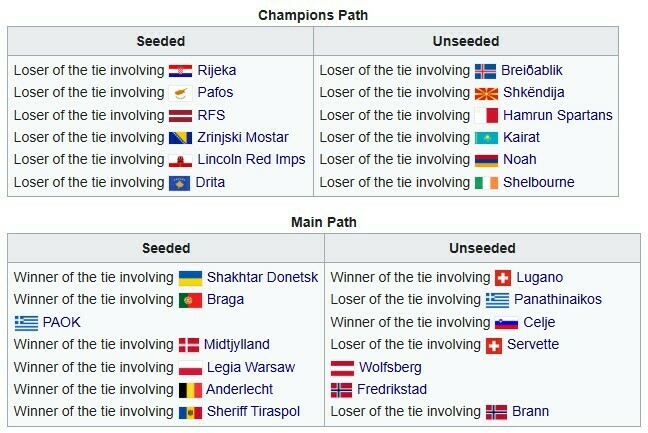648x433 pixels.
Task: Click the Irish flag beside Shelbourne
Action: pos(485,183)
